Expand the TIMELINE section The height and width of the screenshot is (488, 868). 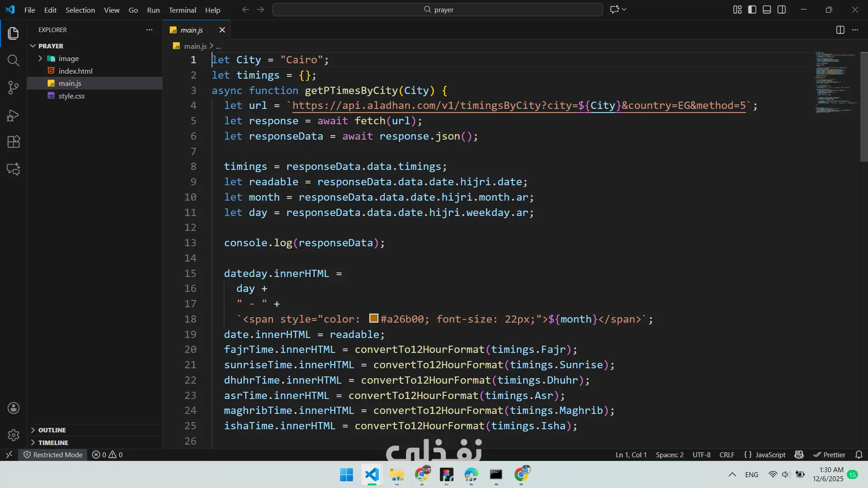tap(53, 443)
